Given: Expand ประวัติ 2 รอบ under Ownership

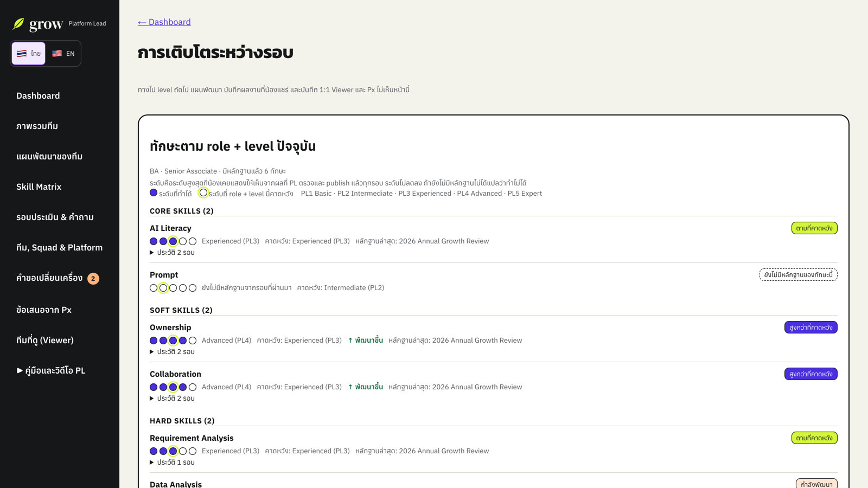Looking at the screenshot, I should 172,352.
